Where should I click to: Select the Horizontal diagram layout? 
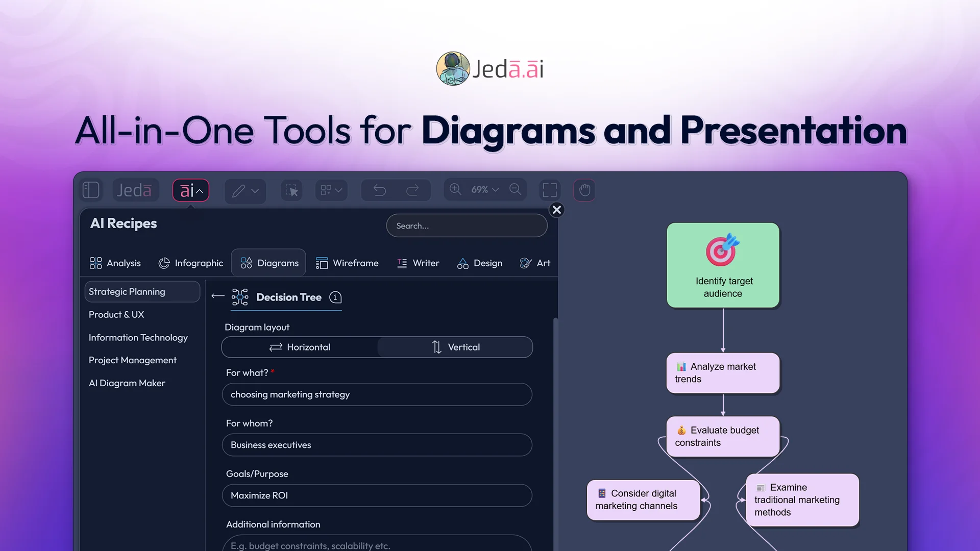(x=300, y=347)
